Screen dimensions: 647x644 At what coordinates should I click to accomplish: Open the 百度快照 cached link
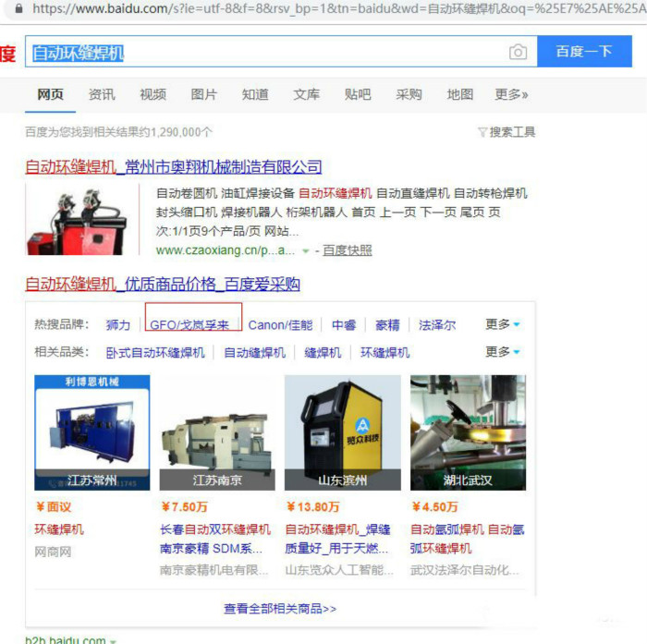[x=347, y=250]
